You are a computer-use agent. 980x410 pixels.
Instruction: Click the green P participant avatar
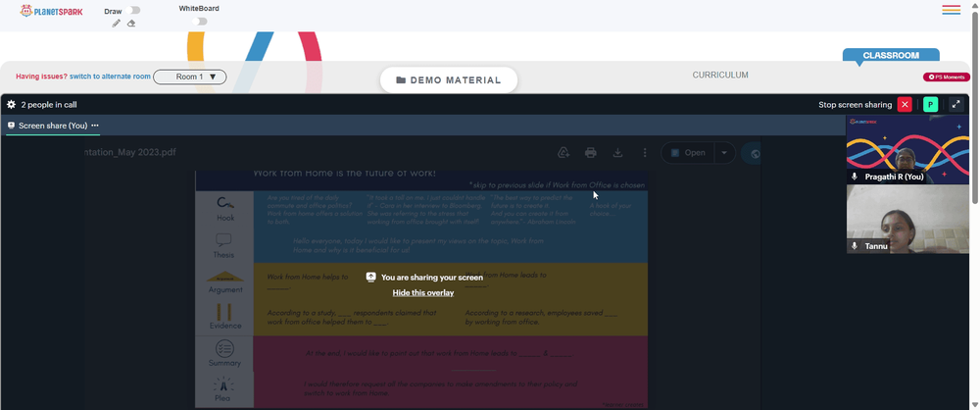[931, 105]
